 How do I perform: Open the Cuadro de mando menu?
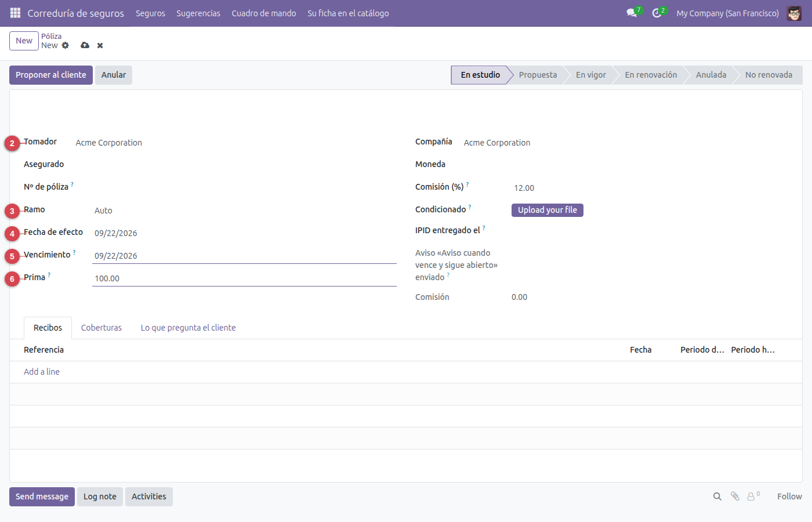(x=264, y=13)
